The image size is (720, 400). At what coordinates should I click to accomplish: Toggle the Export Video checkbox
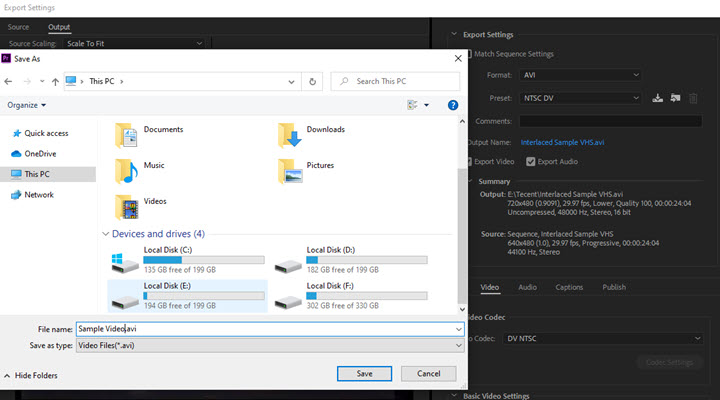click(469, 162)
